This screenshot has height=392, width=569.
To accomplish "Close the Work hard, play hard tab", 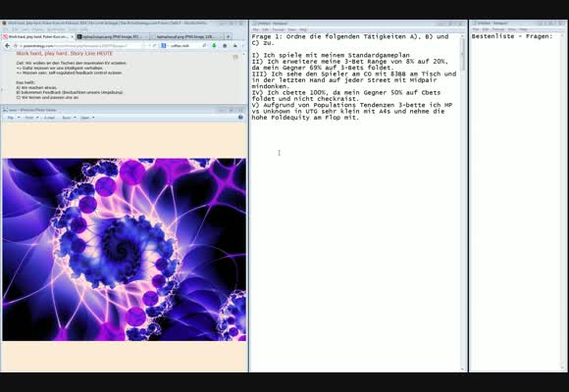I will point(72,36).
